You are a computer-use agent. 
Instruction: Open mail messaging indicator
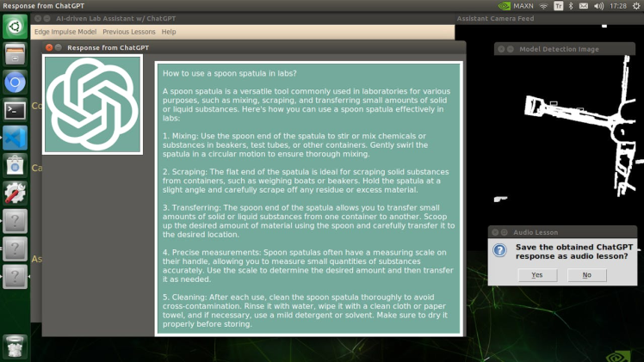pos(583,6)
